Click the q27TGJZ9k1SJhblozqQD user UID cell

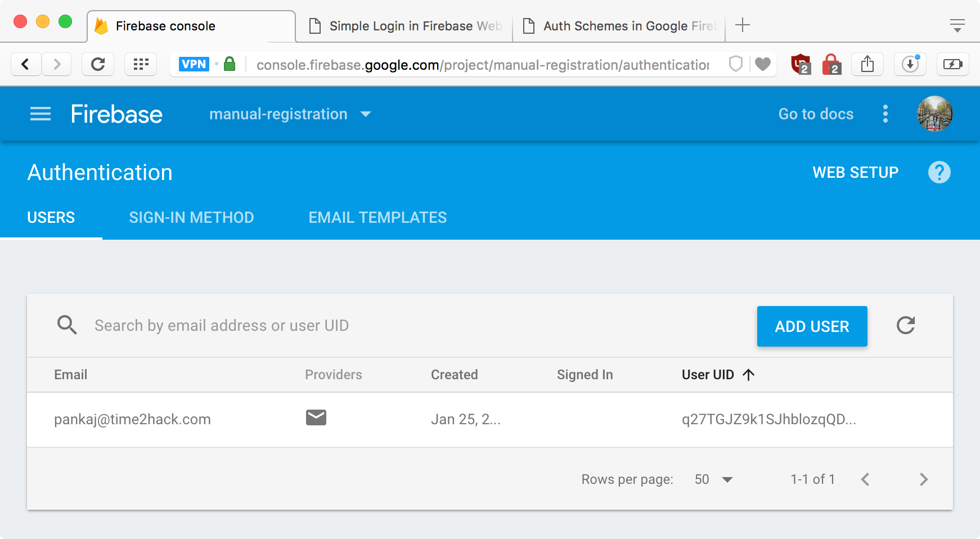768,419
